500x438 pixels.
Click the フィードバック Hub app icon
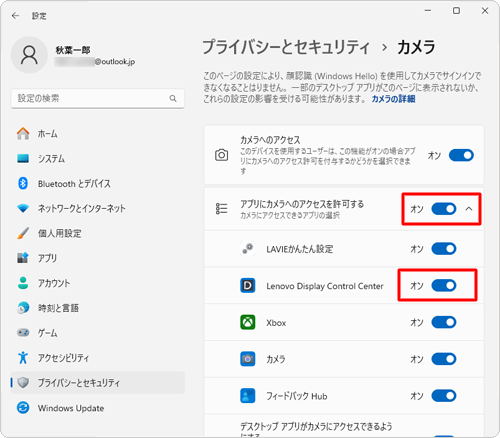point(248,396)
